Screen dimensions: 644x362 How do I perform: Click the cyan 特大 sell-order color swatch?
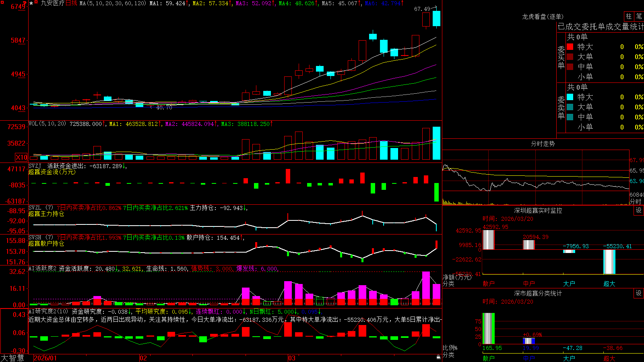pos(570,97)
